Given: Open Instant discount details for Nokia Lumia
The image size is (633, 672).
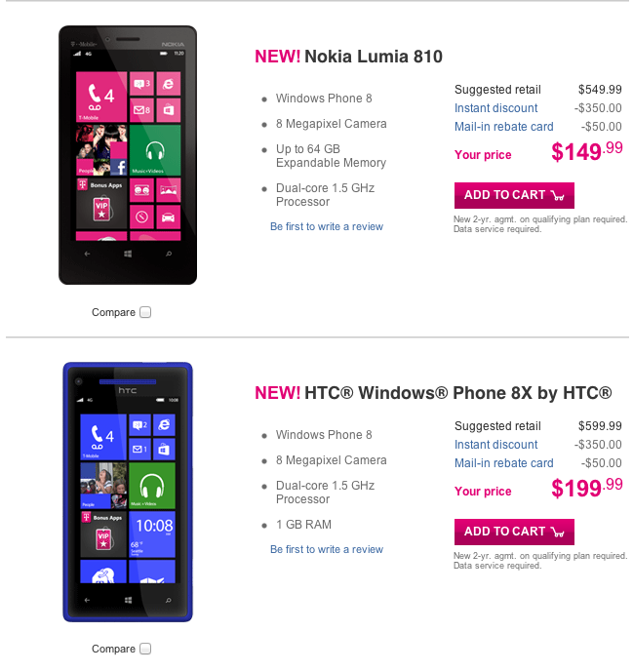Looking at the screenshot, I should (x=495, y=108).
